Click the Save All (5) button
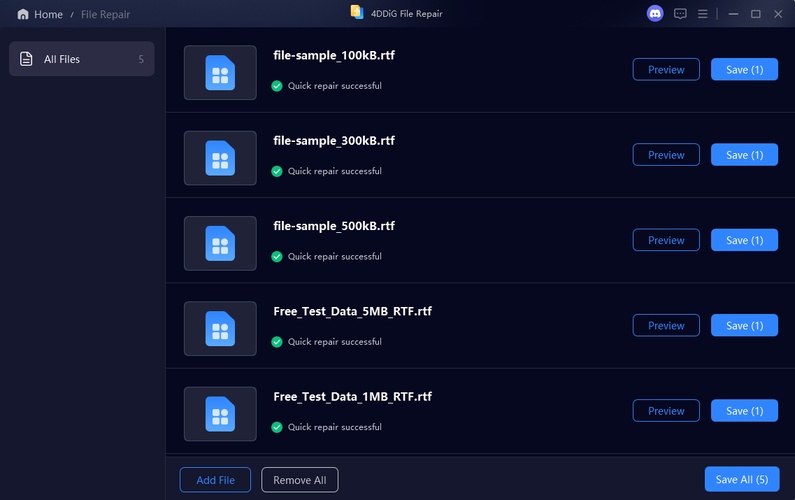Screen dimensions: 795x500 click(x=742, y=479)
